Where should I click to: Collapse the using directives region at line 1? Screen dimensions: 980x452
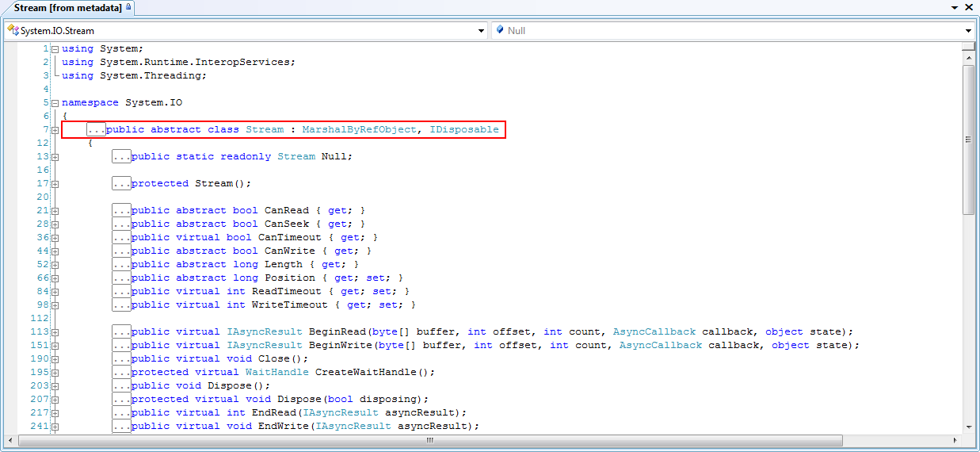click(x=55, y=49)
